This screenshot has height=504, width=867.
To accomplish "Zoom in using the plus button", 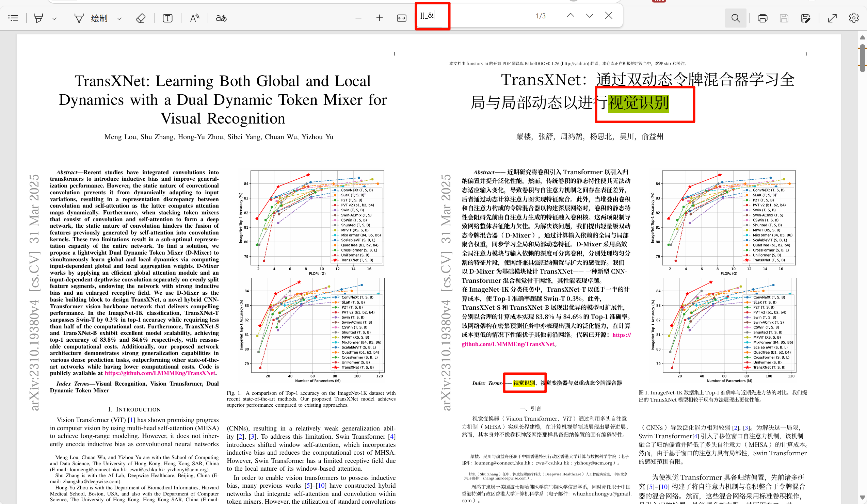I will (x=379, y=18).
